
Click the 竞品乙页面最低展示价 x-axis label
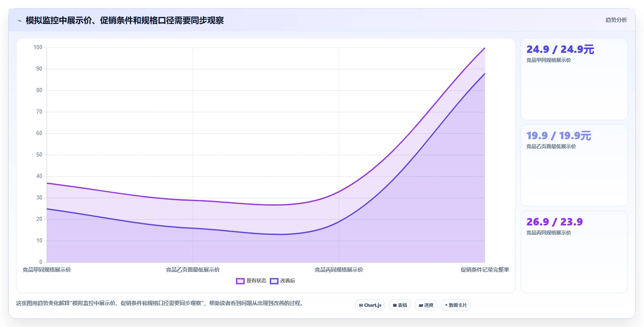point(193,270)
